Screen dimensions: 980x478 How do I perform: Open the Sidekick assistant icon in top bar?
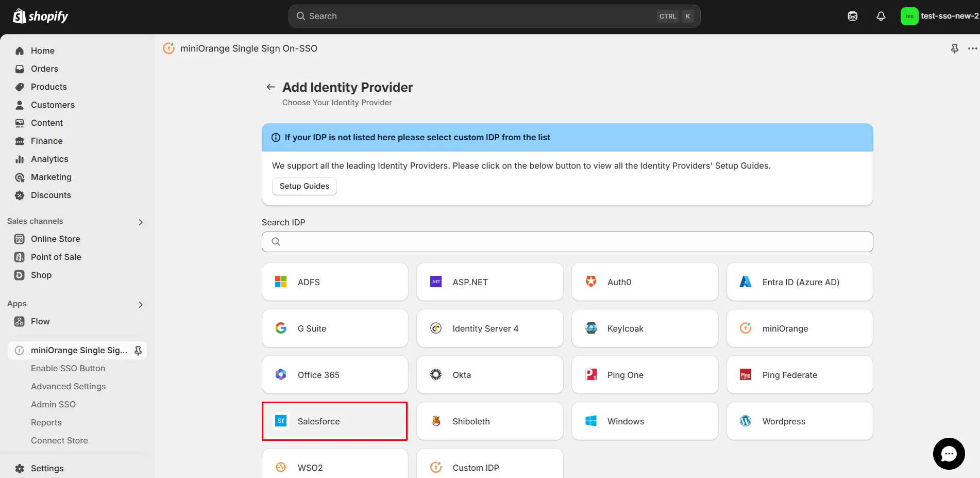click(853, 16)
